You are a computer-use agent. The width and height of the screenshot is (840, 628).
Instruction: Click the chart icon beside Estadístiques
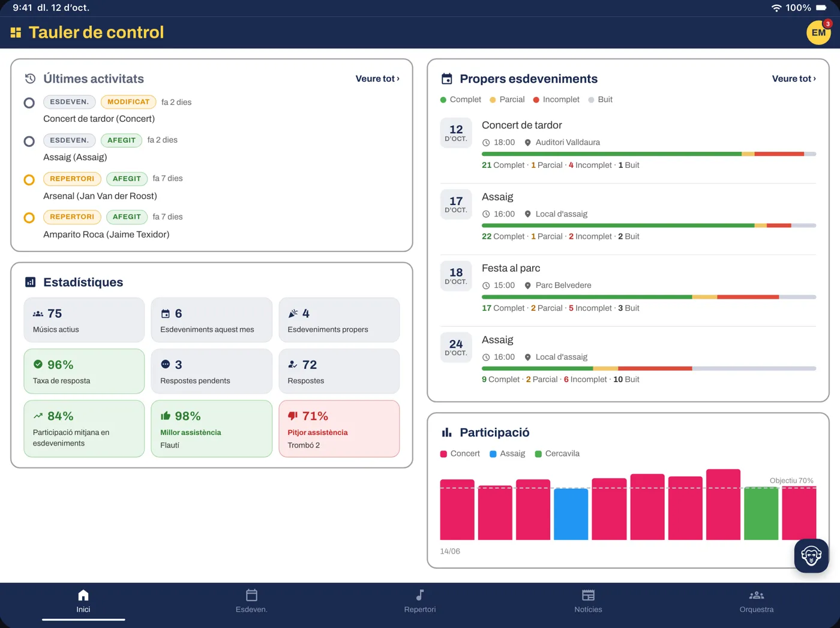(31, 282)
